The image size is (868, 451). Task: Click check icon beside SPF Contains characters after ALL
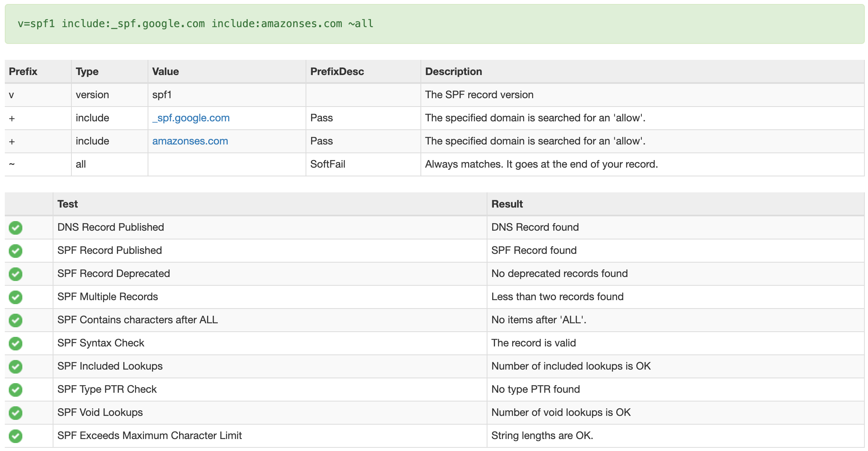(16, 320)
